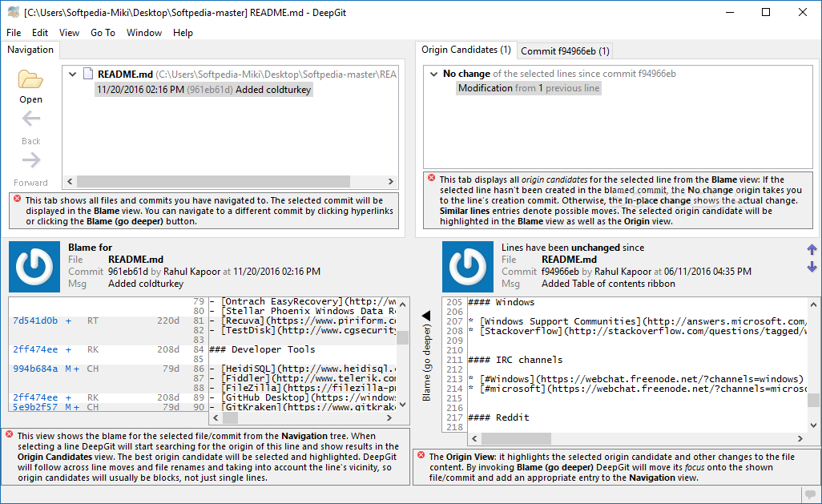Open the Help menu
822x504 pixels.
(x=183, y=33)
